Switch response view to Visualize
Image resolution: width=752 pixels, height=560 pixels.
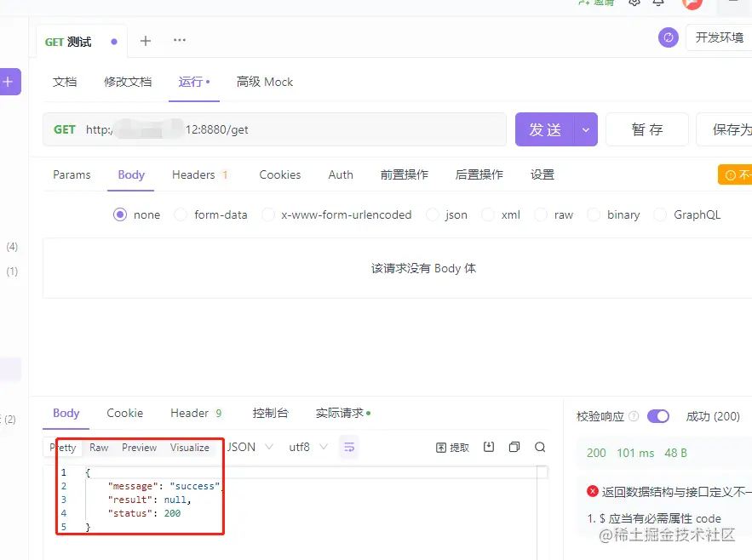189,448
